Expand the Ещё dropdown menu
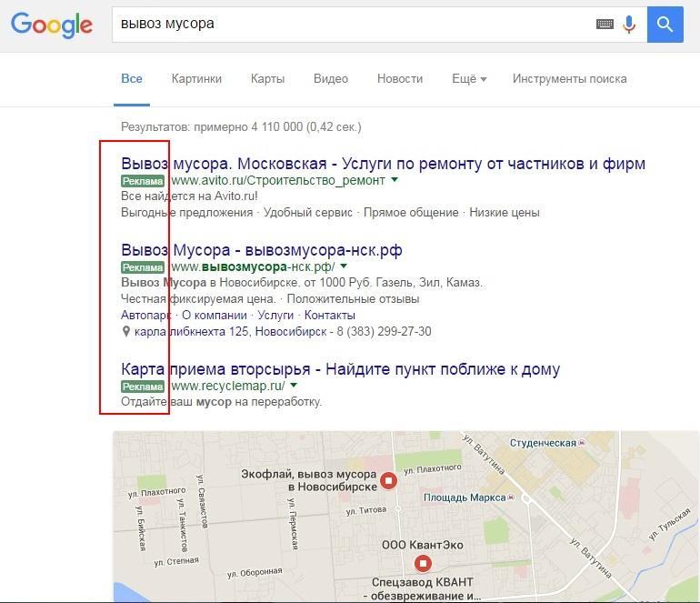This screenshot has height=603, width=700. click(469, 79)
